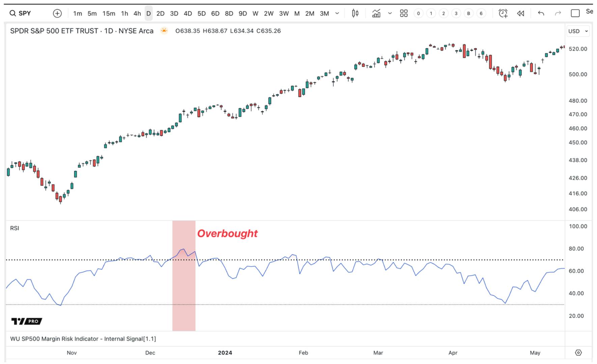Select the D daily timeframe
The image size is (597, 364).
click(148, 13)
